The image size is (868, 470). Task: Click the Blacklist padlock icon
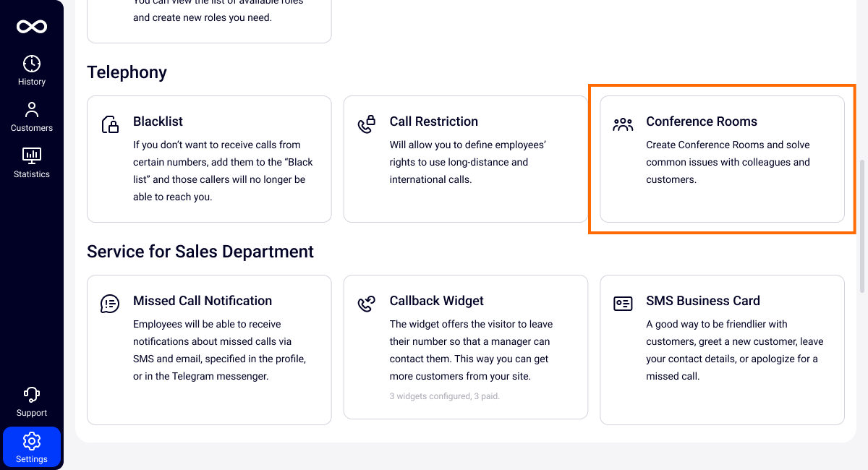pos(110,124)
